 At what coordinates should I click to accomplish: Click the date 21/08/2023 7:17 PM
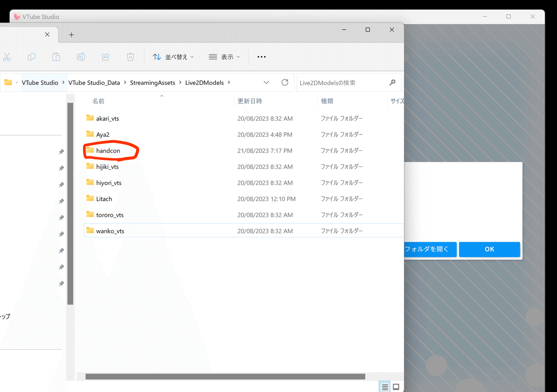265,151
